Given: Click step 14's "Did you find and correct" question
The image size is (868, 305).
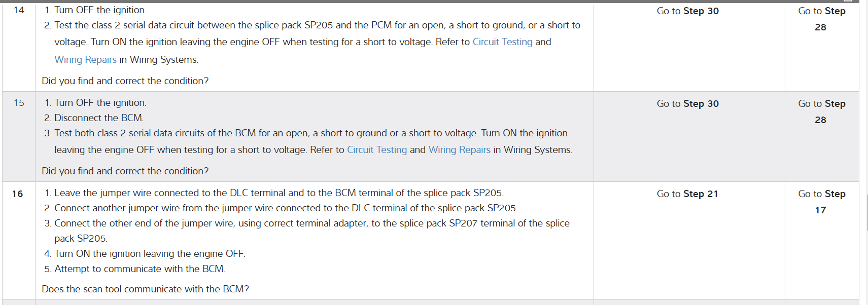Looking at the screenshot, I should [125, 81].
